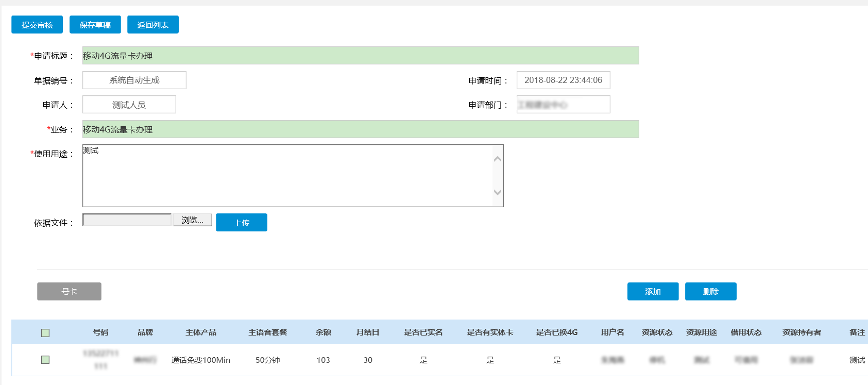Toggle the select-all checkbox in table header

[x=45, y=333]
